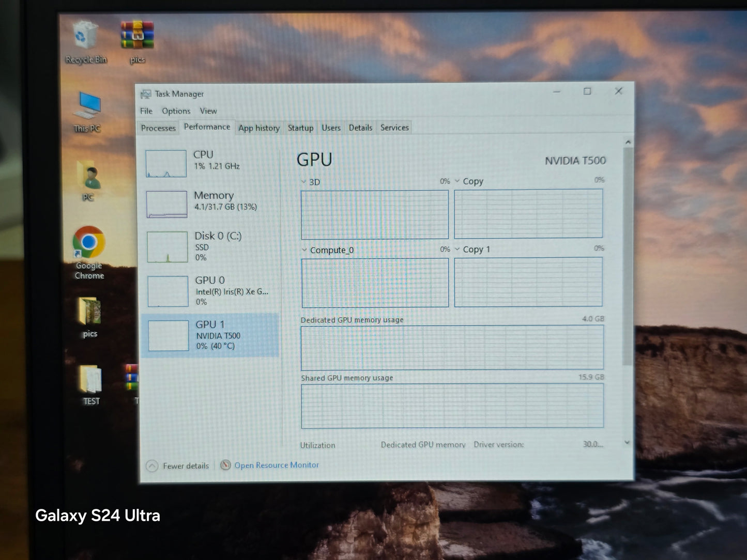Click the GPU heading title
Image resolution: width=747 pixels, height=560 pixels.
(x=314, y=160)
